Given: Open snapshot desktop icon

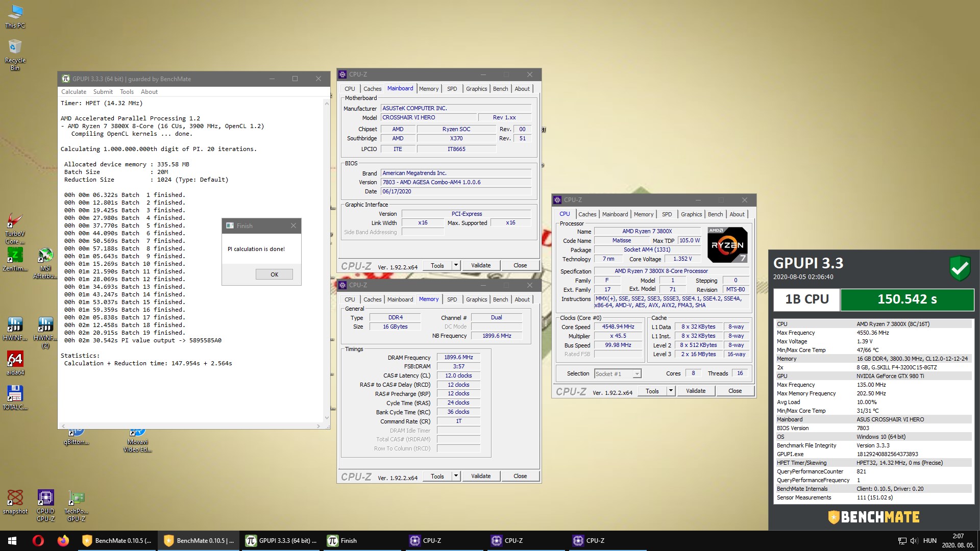Looking at the screenshot, I should [x=15, y=502].
